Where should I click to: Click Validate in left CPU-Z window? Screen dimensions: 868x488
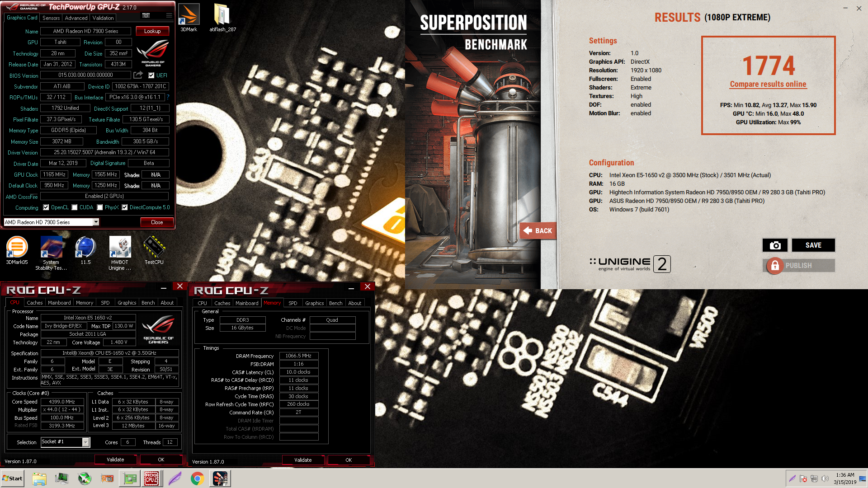(x=115, y=460)
